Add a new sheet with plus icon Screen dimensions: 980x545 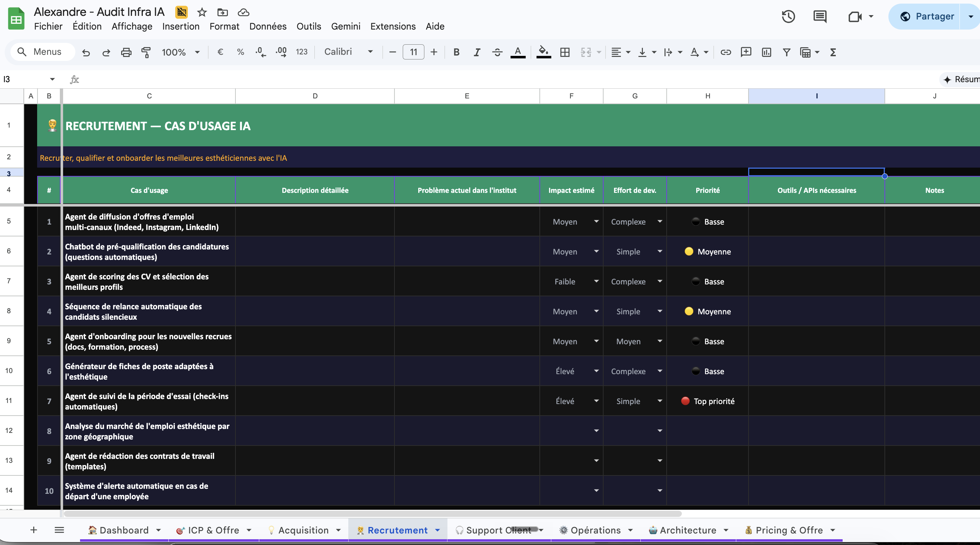click(34, 530)
